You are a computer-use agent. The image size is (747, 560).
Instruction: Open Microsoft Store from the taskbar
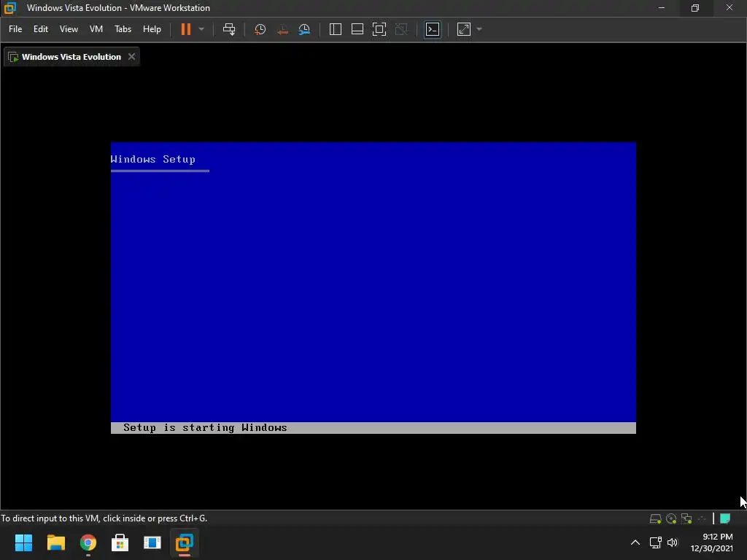coord(120,542)
